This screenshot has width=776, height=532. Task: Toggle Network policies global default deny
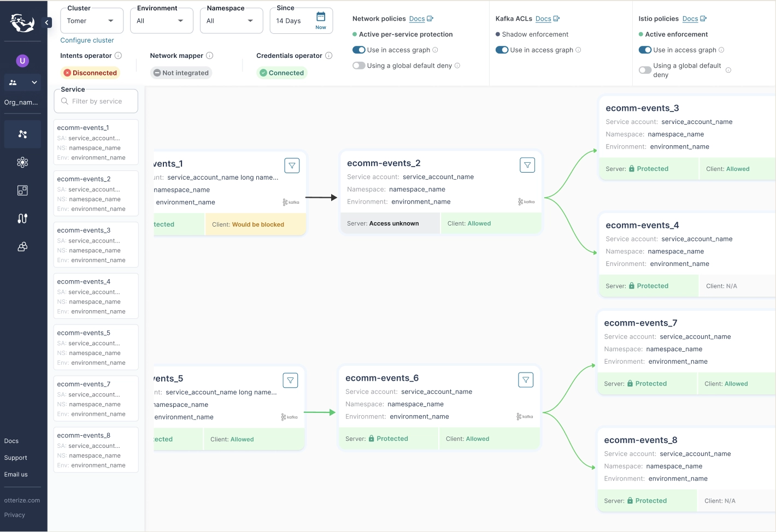point(359,66)
